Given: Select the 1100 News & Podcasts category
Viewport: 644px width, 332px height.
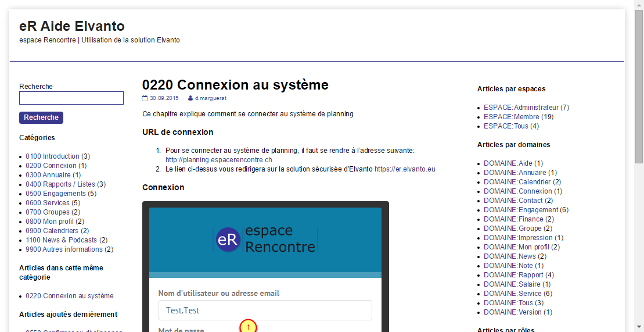Looking at the screenshot, I should click(x=62, y=240).
